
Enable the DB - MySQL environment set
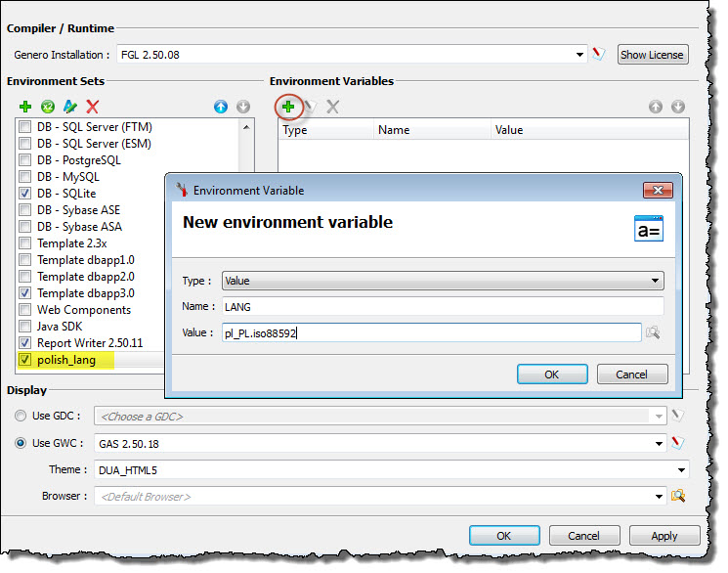tap(25, 177)
